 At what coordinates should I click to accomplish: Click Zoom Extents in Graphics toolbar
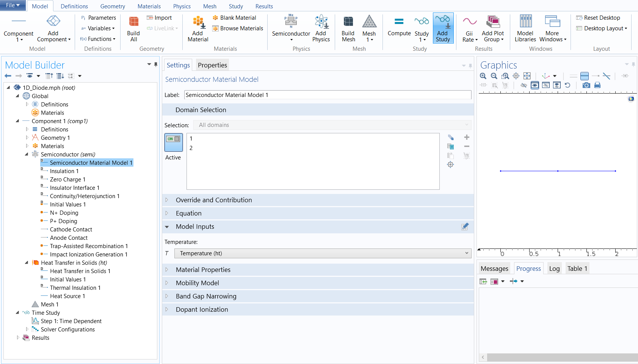pyautogui.click(x=527, y=76)
